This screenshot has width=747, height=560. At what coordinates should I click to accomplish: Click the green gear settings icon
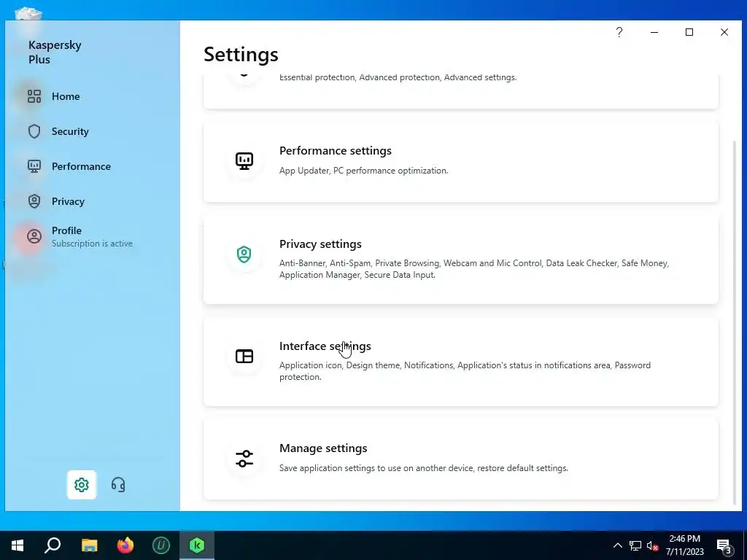(x=82, y=485)
